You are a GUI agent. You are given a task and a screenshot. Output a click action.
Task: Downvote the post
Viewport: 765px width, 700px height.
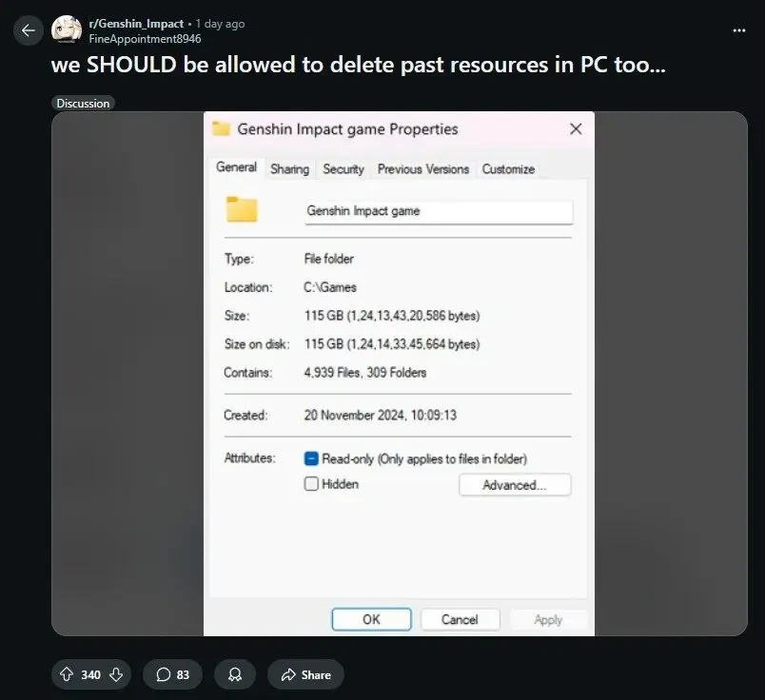click(x=116, y=674)
